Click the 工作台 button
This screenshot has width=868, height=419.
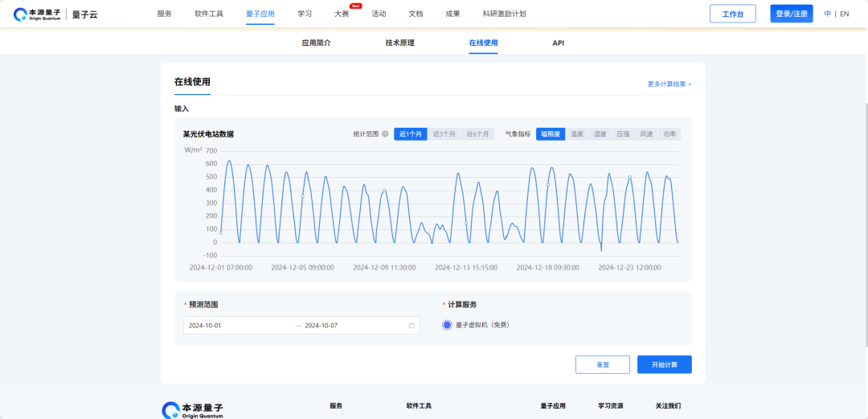coord(733,14)
